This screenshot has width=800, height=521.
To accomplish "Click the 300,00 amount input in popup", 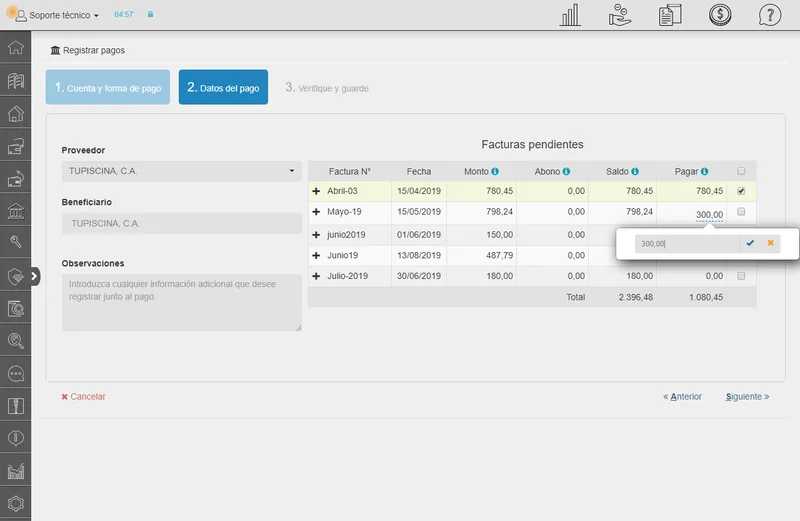I will point(686,243).
